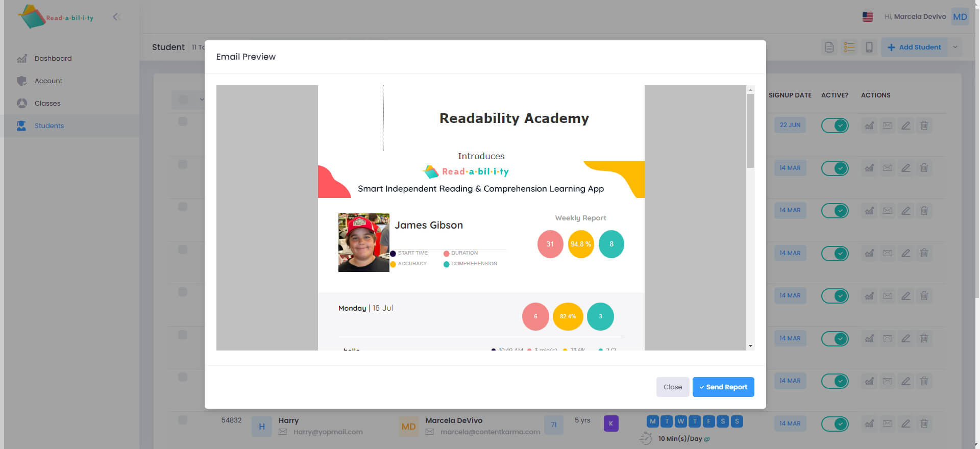
Task: Click the trash icon in Harry's row
Action: tap(924, 423)
